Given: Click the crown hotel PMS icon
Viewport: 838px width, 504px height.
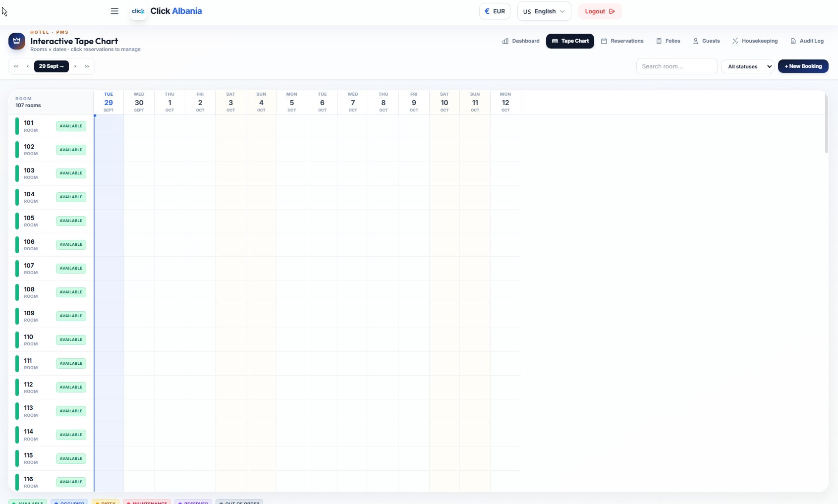Looking at the screenshot, I should pos(17,41).
